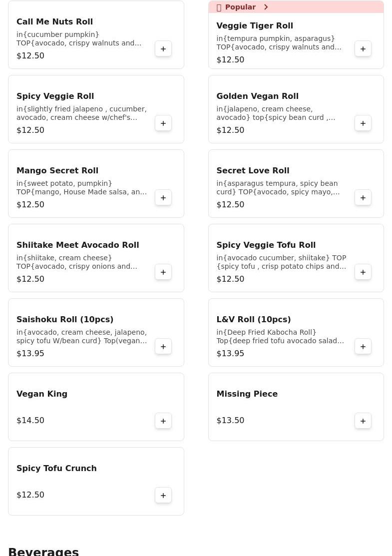Add Golden Vegan Roll to order
Viewport: 392px width, 556px height.
pyautogui.click(x=363, y=123)
